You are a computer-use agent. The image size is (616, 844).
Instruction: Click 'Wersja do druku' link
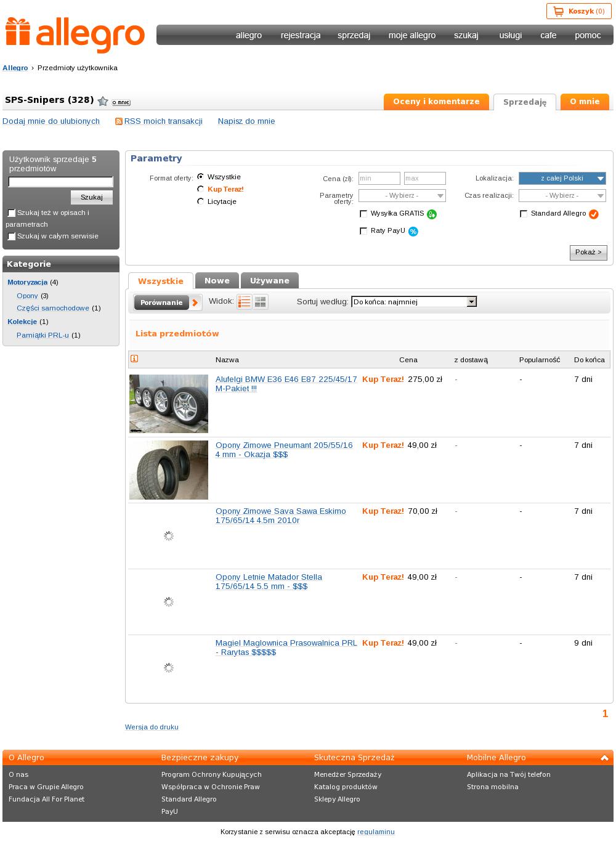click(152, 727)
